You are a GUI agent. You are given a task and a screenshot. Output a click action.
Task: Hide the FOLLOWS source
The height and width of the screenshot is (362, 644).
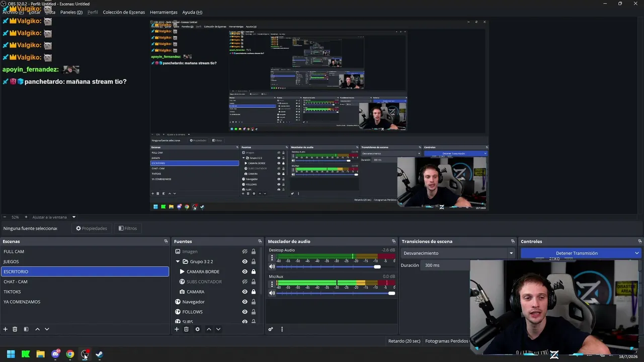pos(245,312)
